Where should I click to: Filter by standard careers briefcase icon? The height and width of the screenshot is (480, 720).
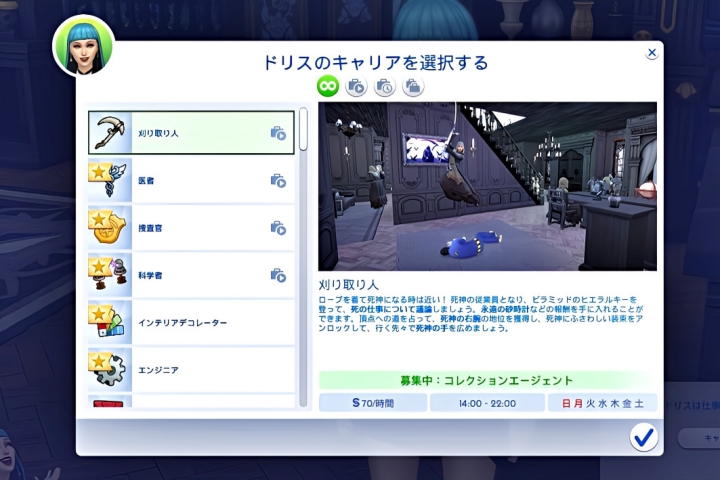click(x=413, y=86)
